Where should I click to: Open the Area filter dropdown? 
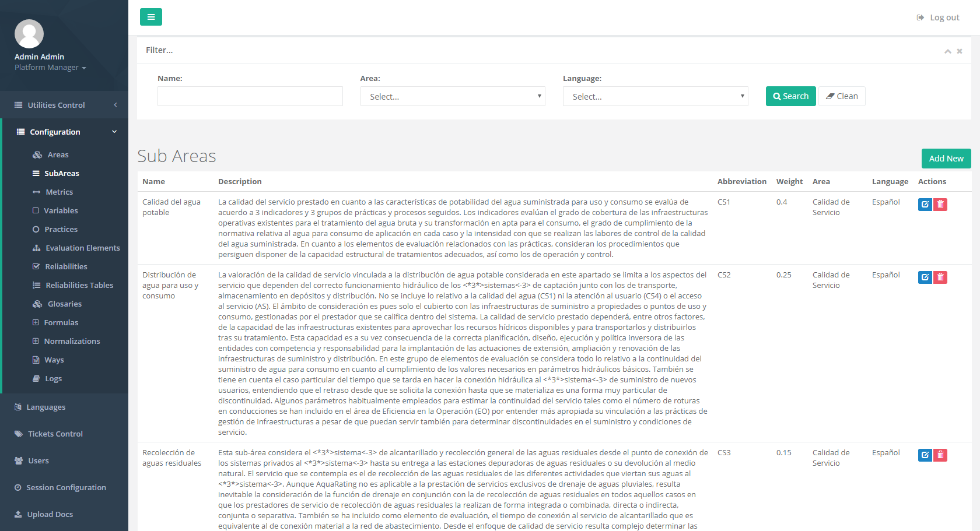click(x=453, y=96)
